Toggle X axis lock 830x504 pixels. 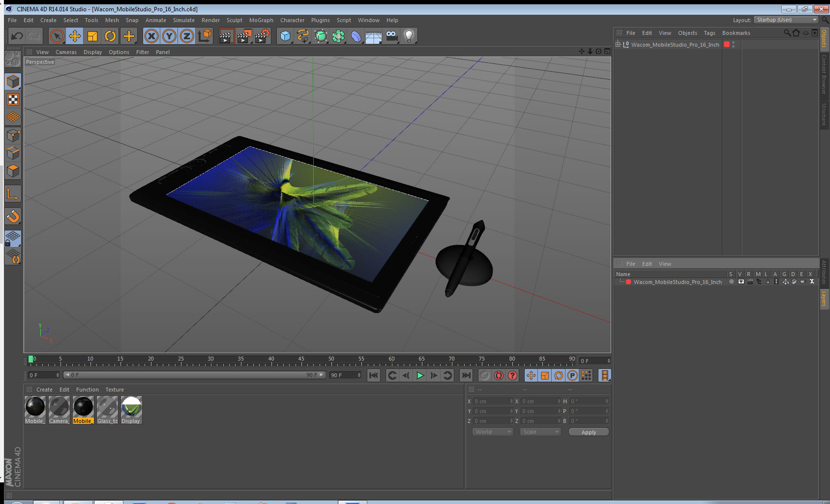pos(151,36)
